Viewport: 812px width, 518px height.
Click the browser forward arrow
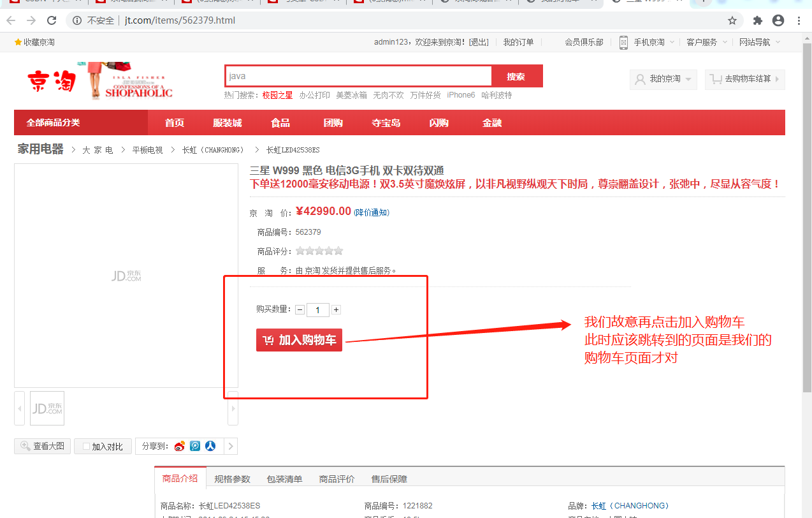pos(31,20)
